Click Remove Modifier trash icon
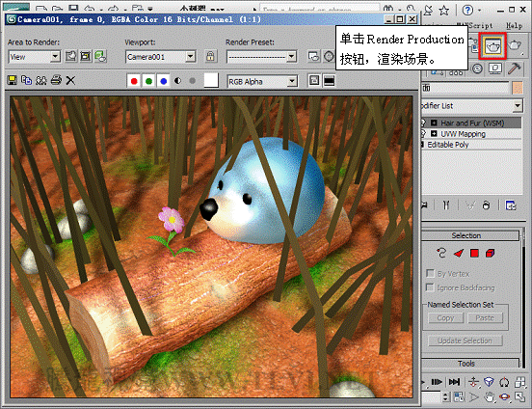The height and width of the screenshot is (409, 532). [x=486, y=204]
